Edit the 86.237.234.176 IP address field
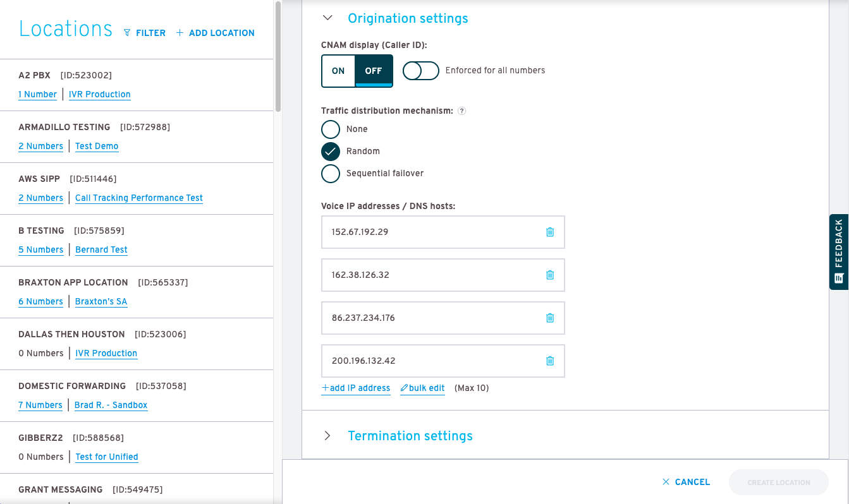Screen dimensions: 849x504 pos(430,318)
